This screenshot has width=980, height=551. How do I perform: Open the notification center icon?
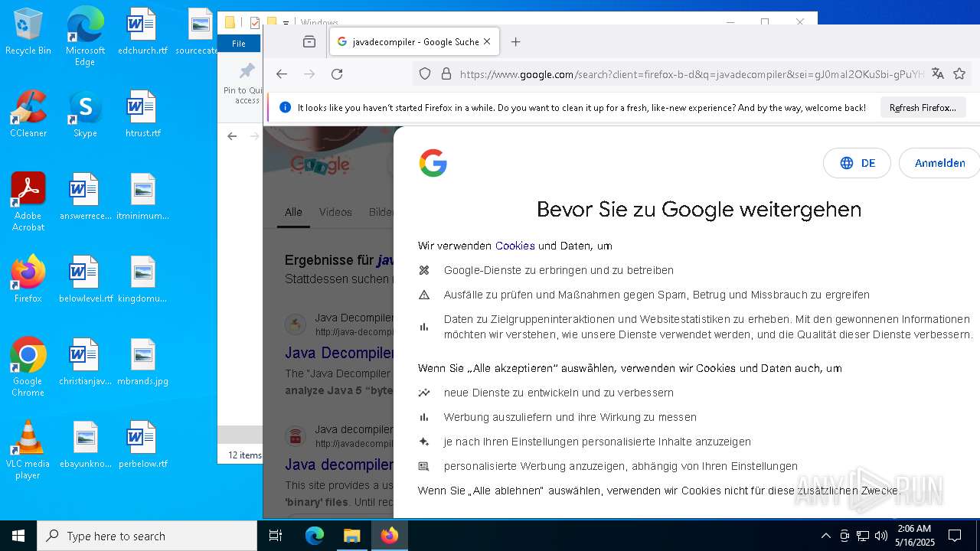[x=955, y=536]
